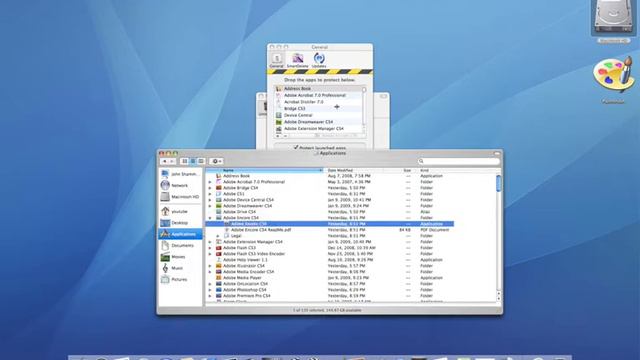This screenshot has width=640, height=360.
Task: Click the add (+) button under protected apps list
Action: coord(278,136)
